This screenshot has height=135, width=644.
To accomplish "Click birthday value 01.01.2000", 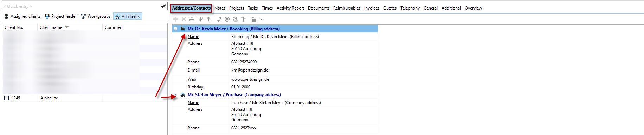I will pyautogui.click(x=241, y=87).
